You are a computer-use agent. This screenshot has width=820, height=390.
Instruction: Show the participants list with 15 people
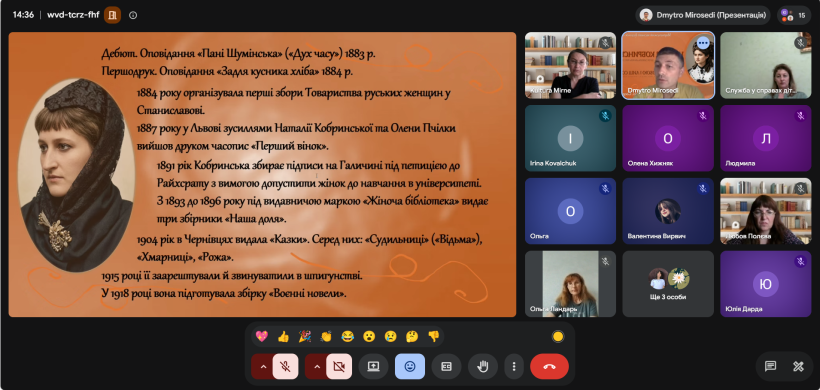tap(793, 15)
